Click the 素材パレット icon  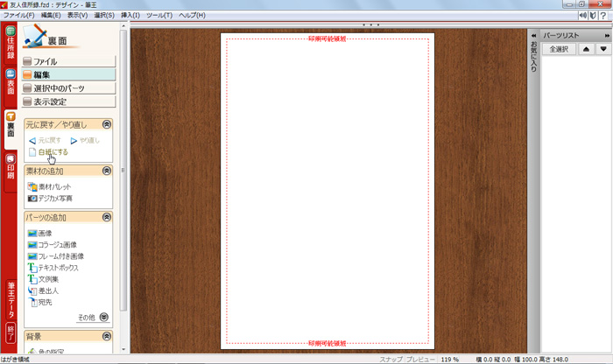[x=32, y=187]
